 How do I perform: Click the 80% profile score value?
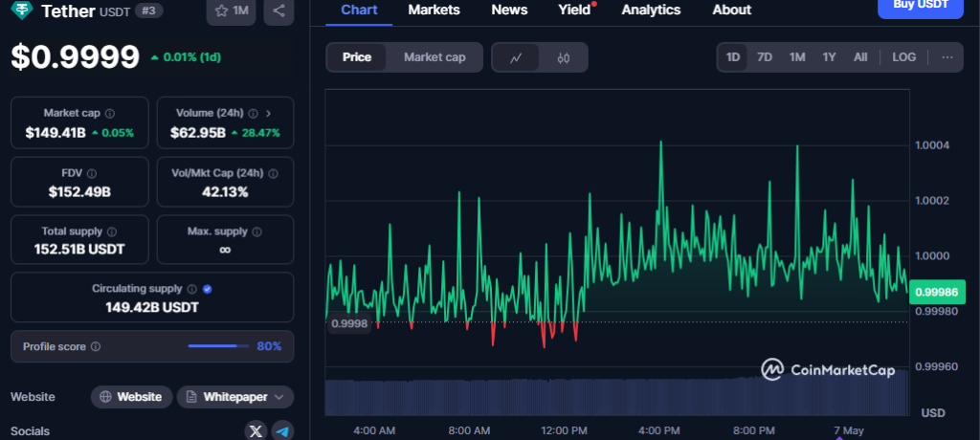click(x=269, y=346)
